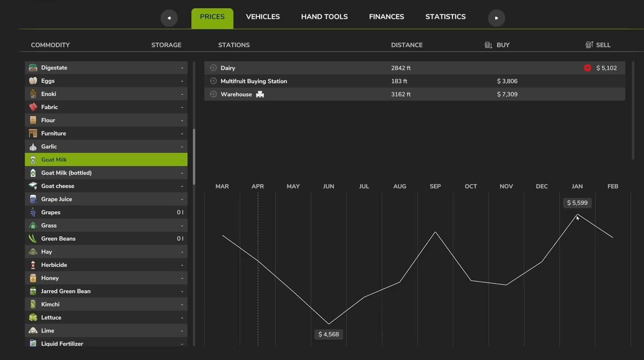Click the Honey jar icon
This screenshot has width=644, height=360.
33,278
